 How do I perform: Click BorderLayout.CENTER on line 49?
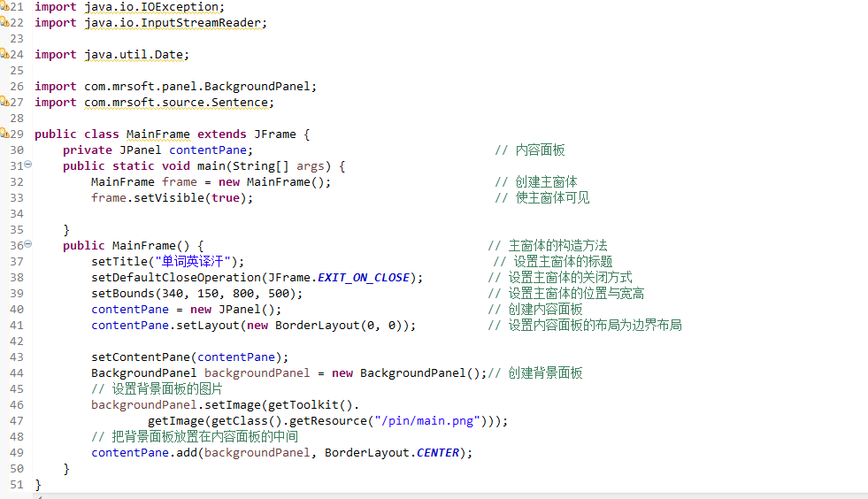pyautogui.click(x=392, y=453)
